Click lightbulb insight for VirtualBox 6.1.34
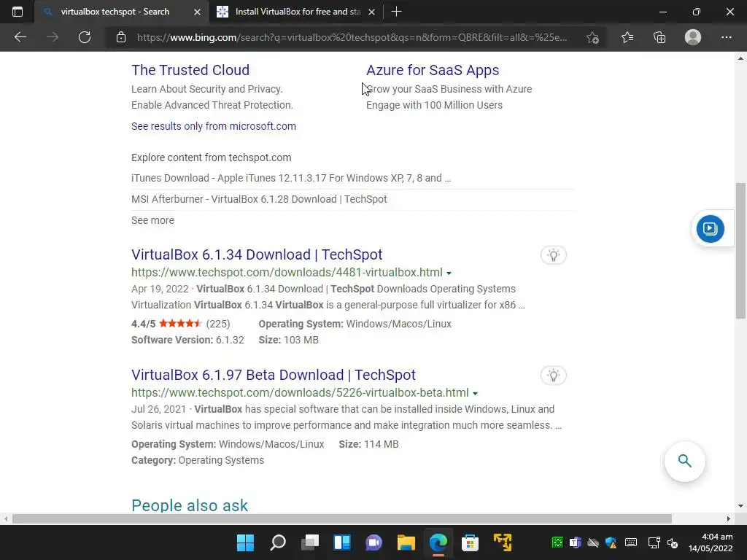This screenshot has height=560, width=747. tap(553, 255)
